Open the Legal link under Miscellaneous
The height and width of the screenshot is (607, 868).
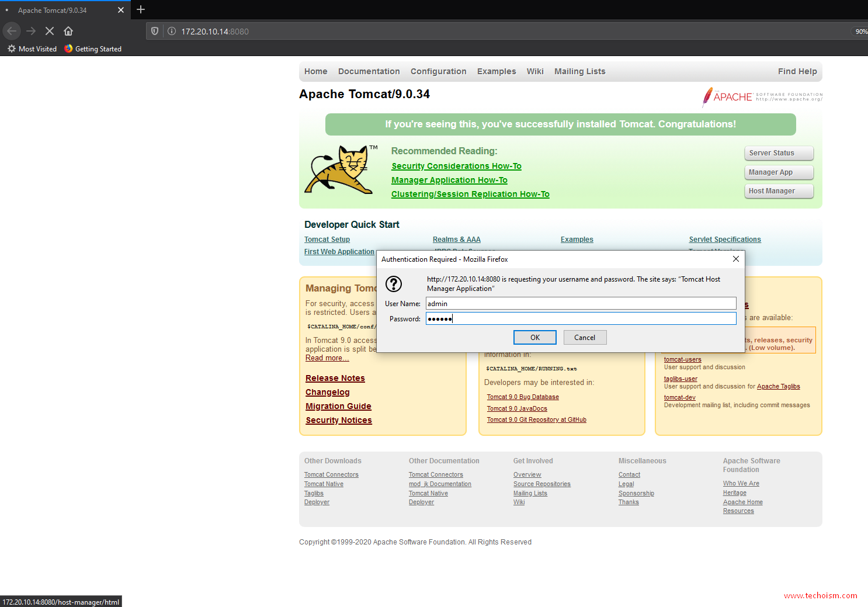626,484
